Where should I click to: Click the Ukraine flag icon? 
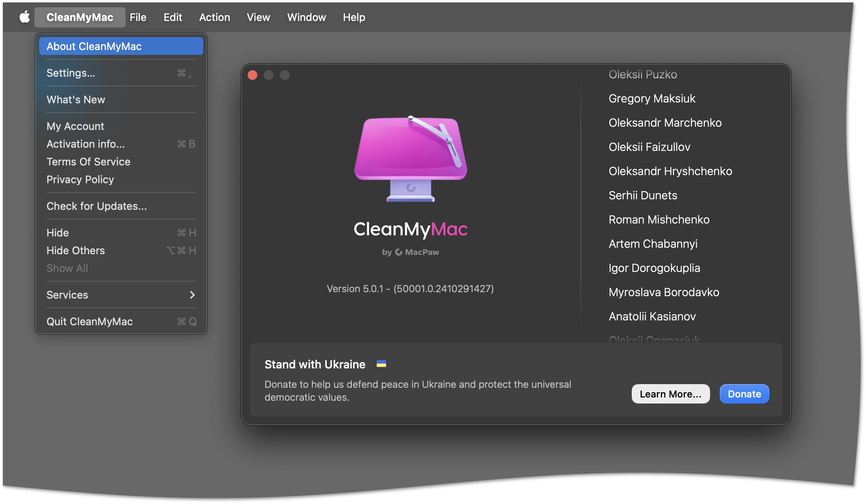381,364
